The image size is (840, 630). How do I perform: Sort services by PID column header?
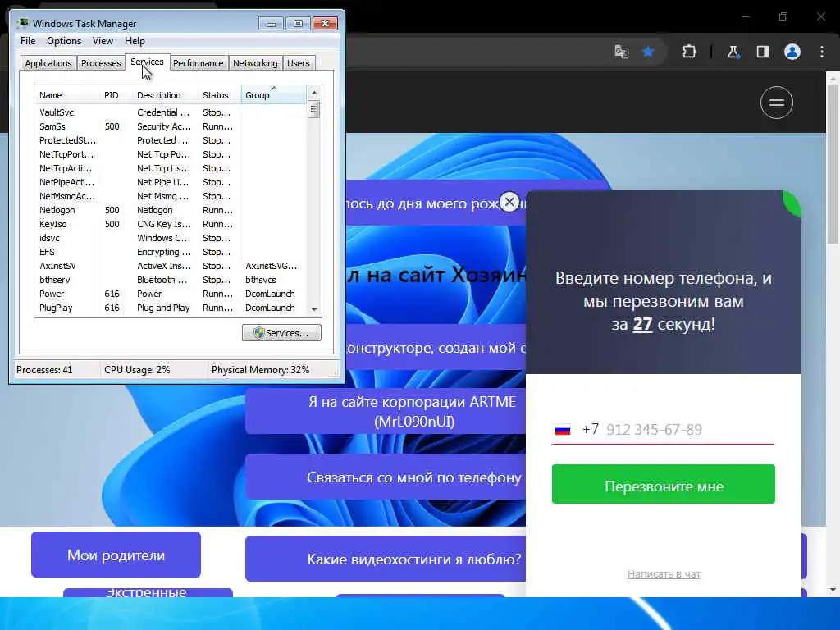tap(116, 95)
